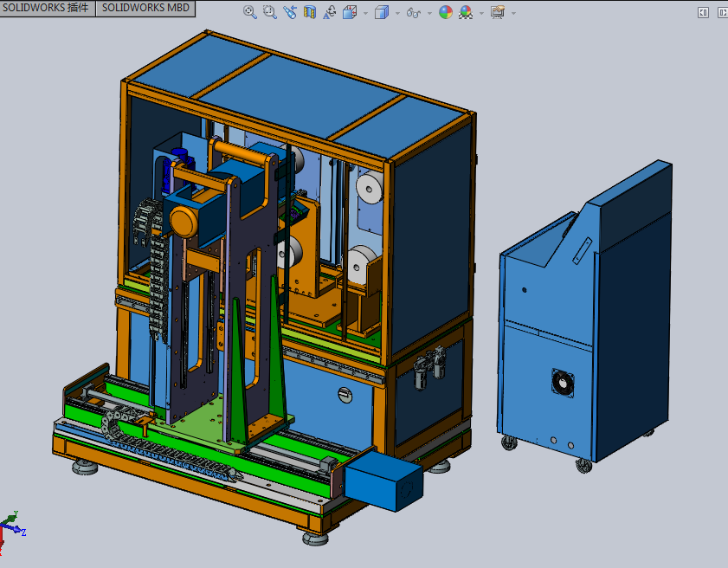Click the left panel collapse button
Viewport: 728px width, 568px height.
[x=702, y=12]
